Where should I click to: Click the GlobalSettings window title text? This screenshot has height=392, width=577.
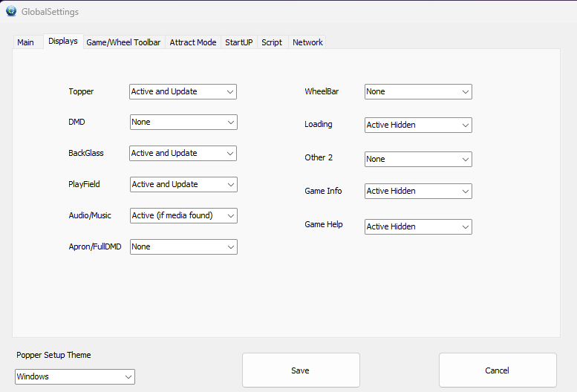[50, 12]
